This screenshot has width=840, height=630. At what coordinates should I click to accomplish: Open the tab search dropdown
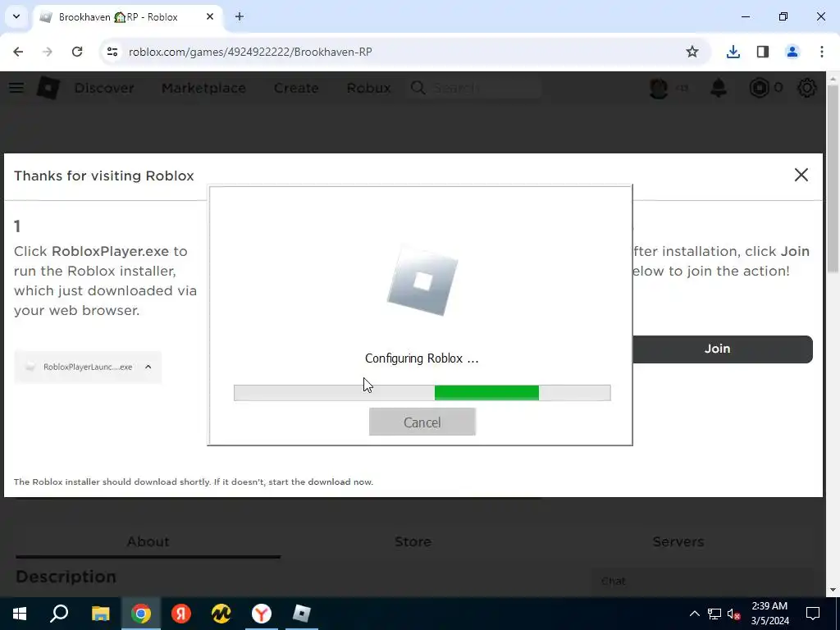tap(16, 16)
